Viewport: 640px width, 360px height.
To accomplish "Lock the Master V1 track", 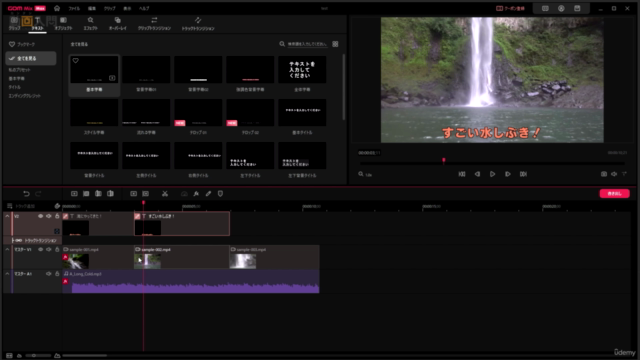I will pos(57,249).
